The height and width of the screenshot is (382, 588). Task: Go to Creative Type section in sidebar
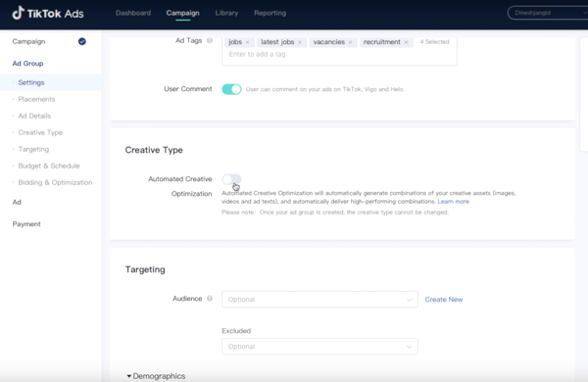click(40, 132)
